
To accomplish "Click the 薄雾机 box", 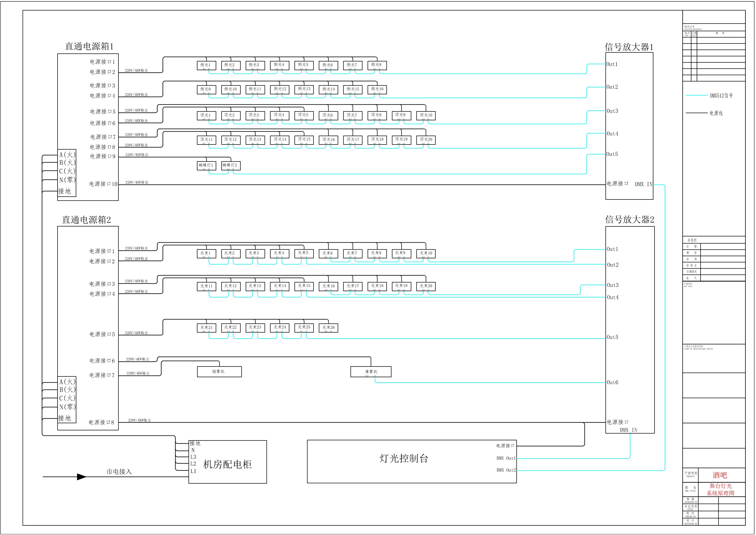I will (x=371, y=372).
